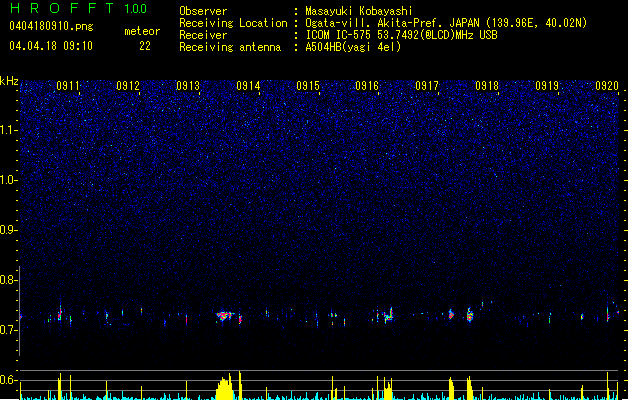The height and width of the screenshot is (400, 629).
Task: Click the 0.9 frequency axis label
Action: pos(8,230)
